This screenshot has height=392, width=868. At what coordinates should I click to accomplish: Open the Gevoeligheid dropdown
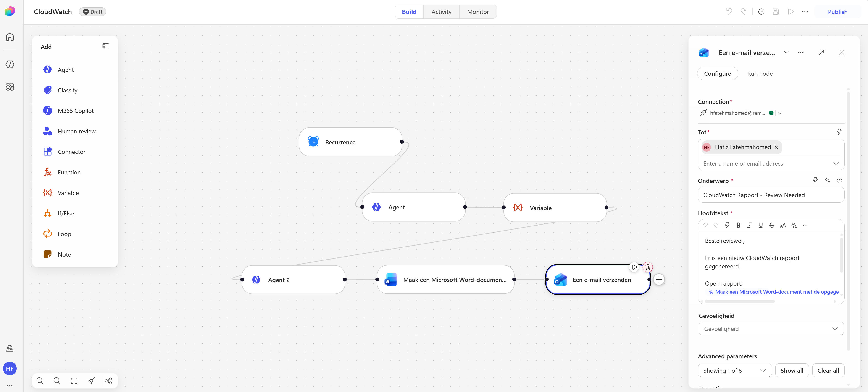(x=771, y=329)
